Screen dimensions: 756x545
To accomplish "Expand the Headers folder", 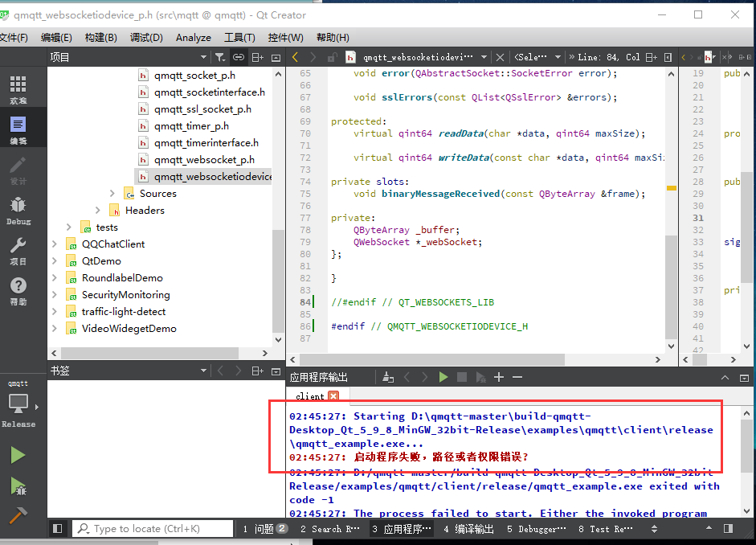I will tap(98, 211).
